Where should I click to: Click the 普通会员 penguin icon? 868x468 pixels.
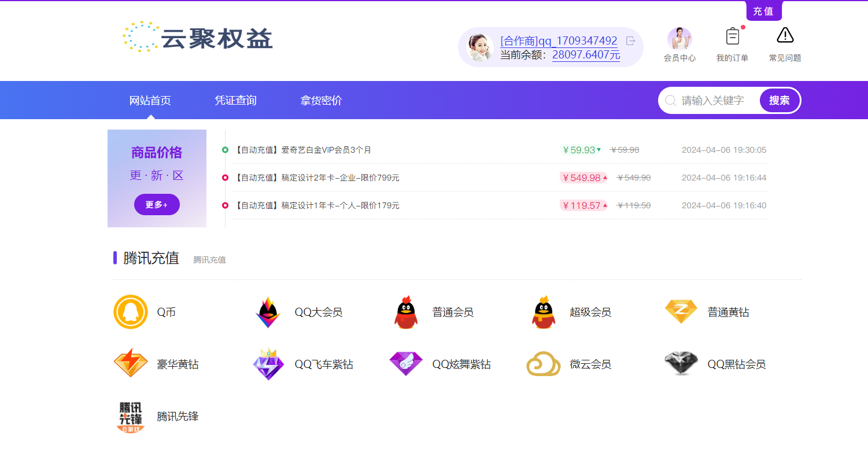[x=406, y=311]
